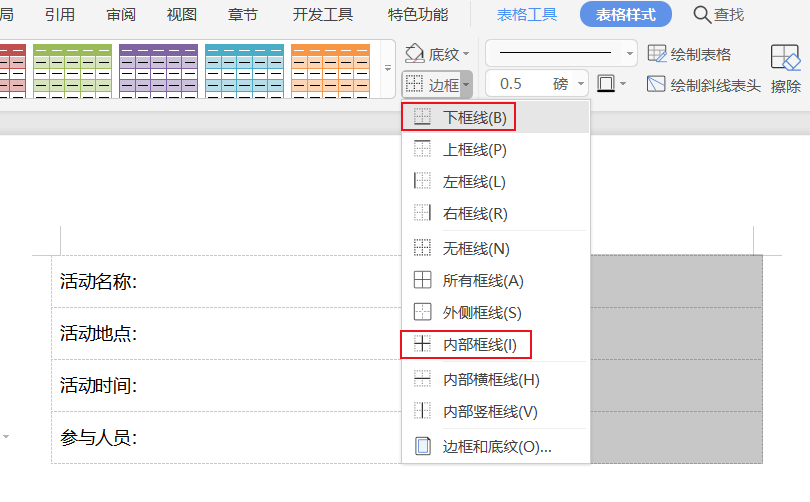
Task: Click the 活动地点: table cell
Action: tap(226, 334)
